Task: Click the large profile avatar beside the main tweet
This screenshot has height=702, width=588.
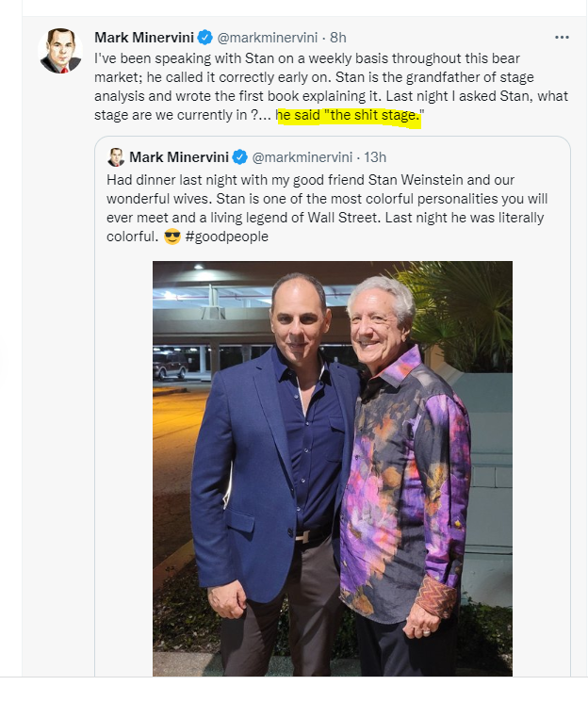Action: (x=60, y=51)
